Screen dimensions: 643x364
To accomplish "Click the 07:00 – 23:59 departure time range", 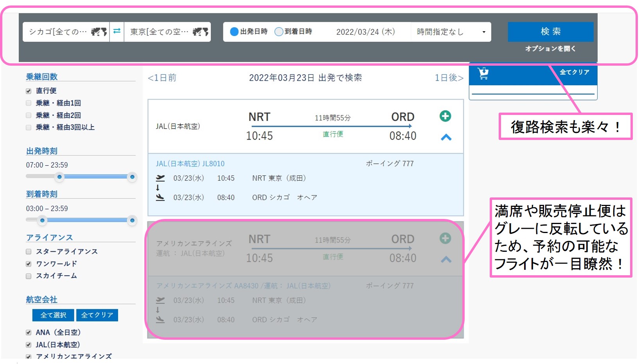I will tap(47, 165).
